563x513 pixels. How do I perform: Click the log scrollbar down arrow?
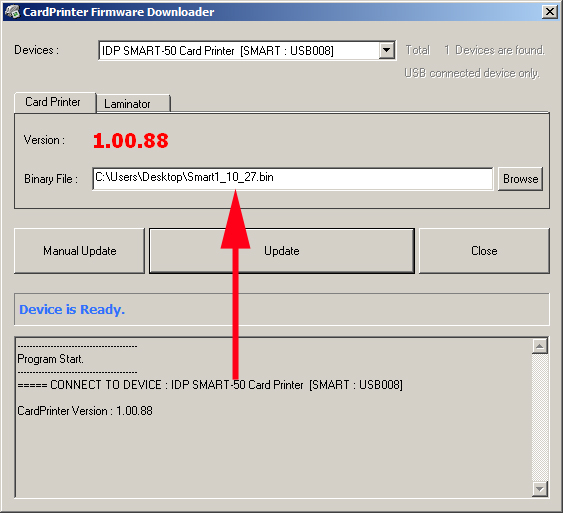540,488
